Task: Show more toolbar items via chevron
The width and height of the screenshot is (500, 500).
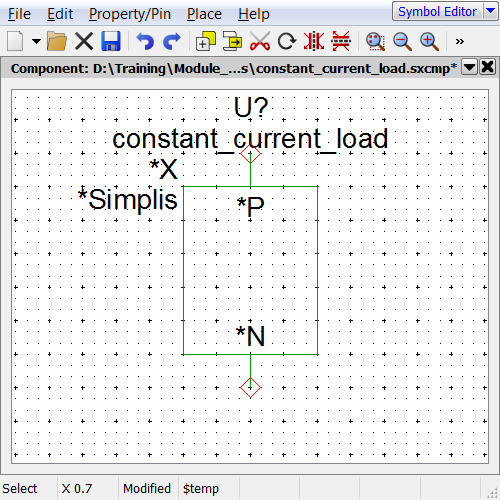Action: pyautogui.click(x=460, y=41)
